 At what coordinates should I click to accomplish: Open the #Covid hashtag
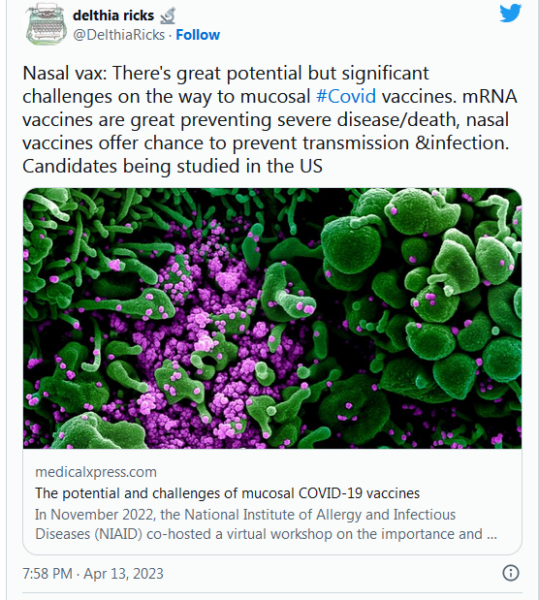(346, 96)
